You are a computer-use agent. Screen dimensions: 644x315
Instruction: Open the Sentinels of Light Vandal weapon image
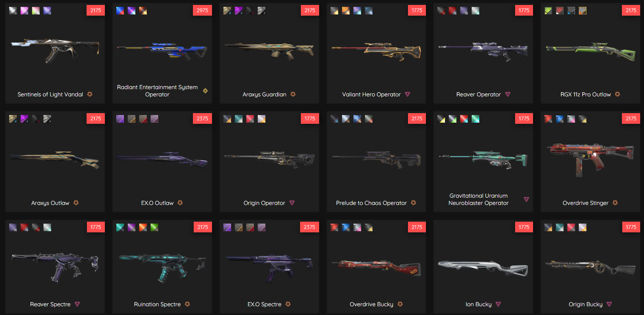(55, 50)
